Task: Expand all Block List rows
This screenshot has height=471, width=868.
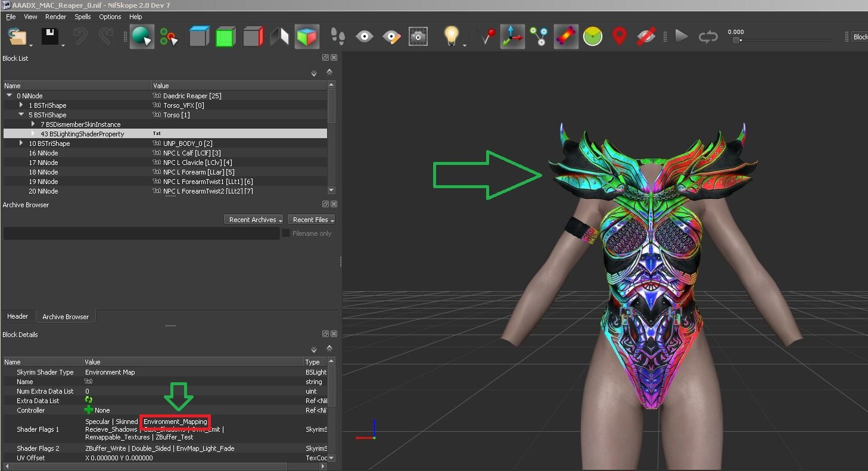Action: click(x=314, y=74)
